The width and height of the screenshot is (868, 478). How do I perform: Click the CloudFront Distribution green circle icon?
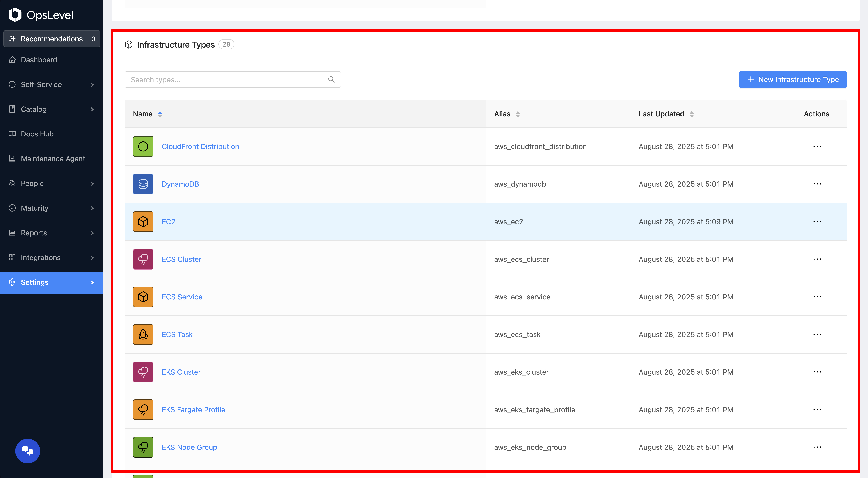[143, 146]
